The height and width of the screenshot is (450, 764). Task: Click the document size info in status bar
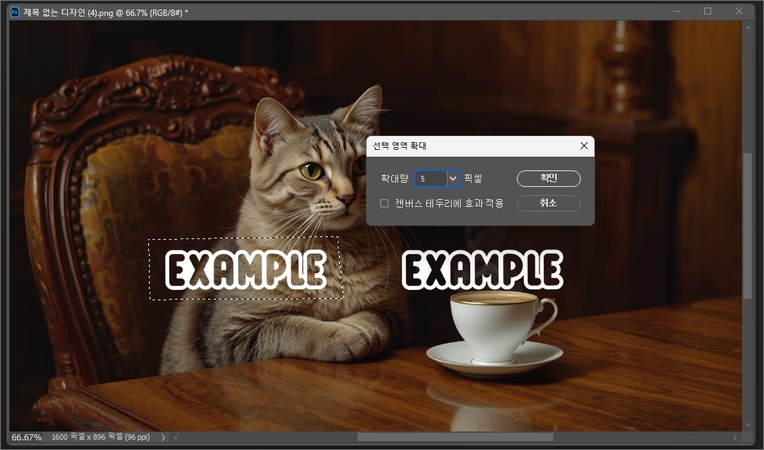click(x=102, y=438)
